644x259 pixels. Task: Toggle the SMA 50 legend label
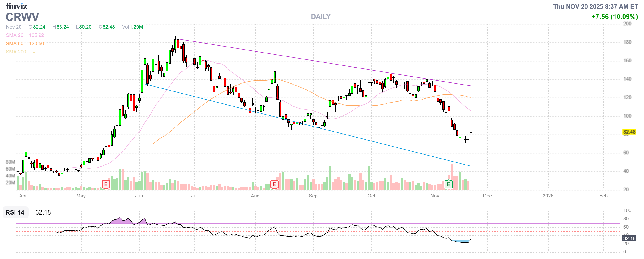(x=15, y=44)
